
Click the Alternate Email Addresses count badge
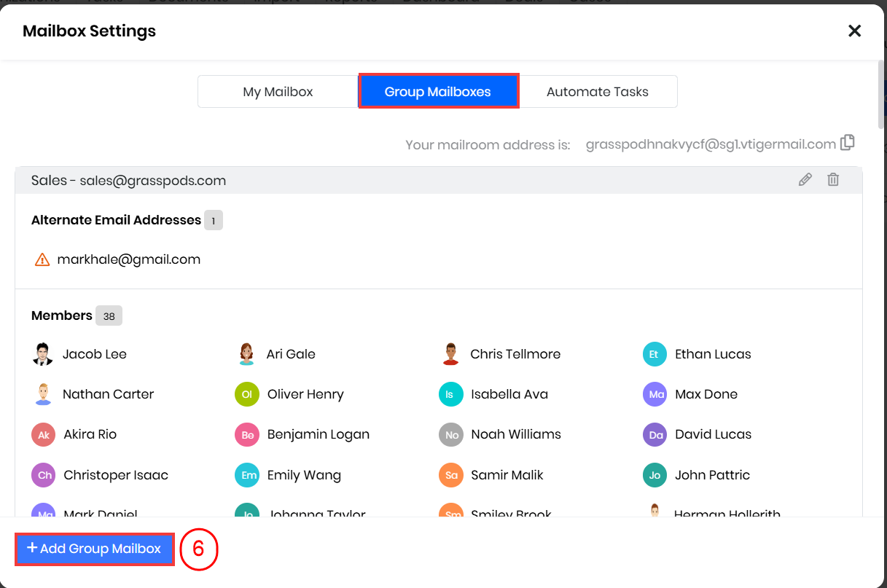(x=213, y=220)
